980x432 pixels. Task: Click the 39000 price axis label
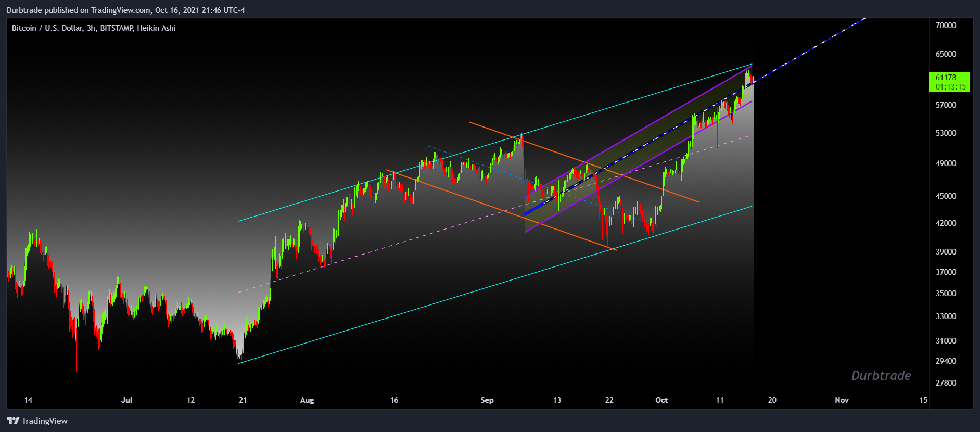(x=946, y=251)
